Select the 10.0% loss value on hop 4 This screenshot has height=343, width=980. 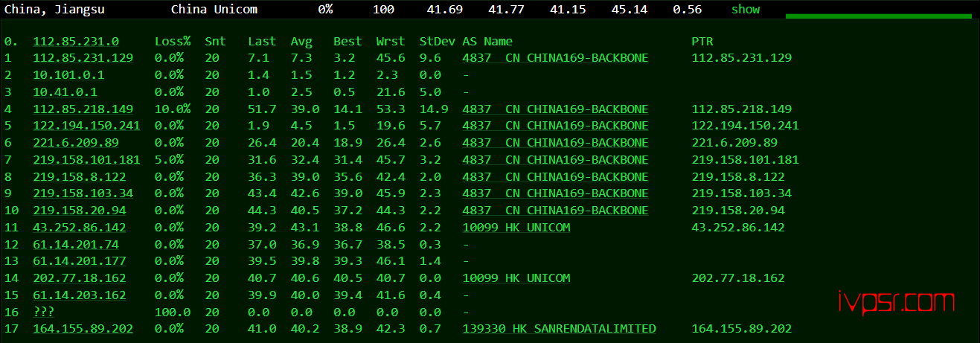pos(173,109)
